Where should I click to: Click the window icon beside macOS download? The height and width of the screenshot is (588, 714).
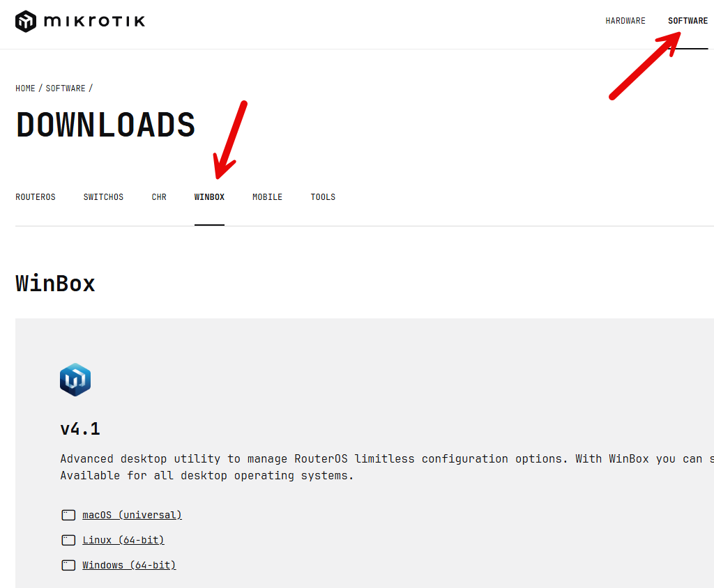pyautogui.click(x=68, y=516)
